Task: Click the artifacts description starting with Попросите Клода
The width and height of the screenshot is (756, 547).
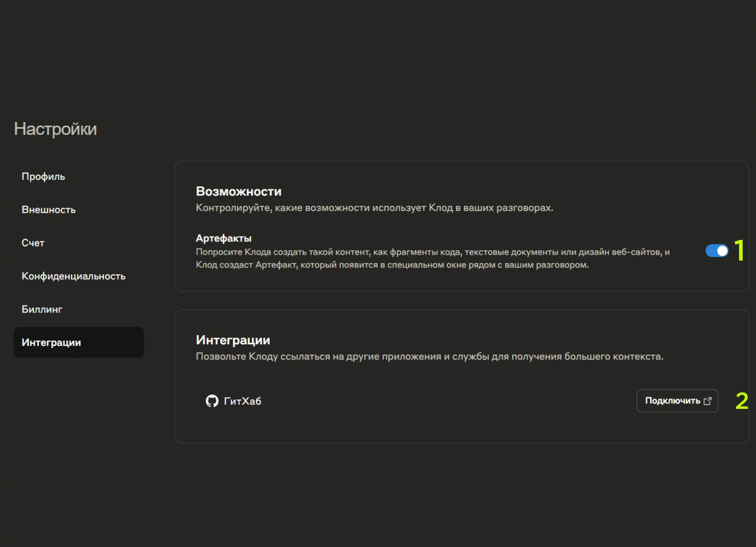Action: [432, 258]
